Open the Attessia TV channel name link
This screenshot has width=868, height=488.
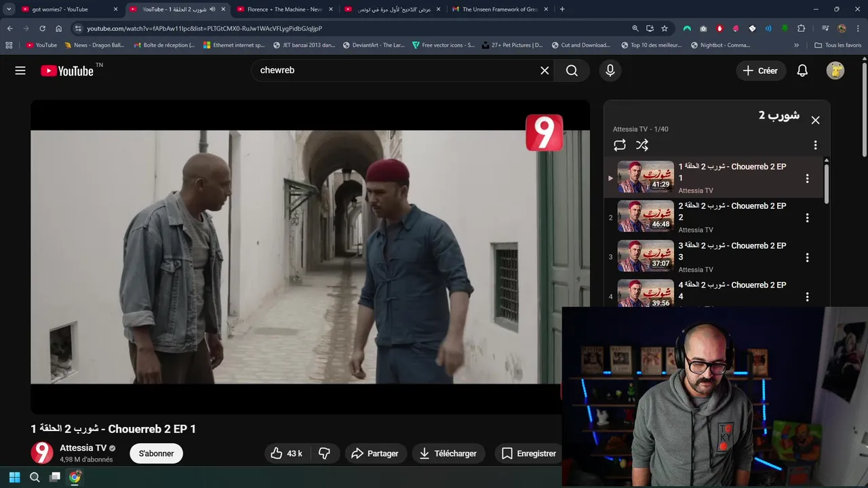tap(83, 448)
